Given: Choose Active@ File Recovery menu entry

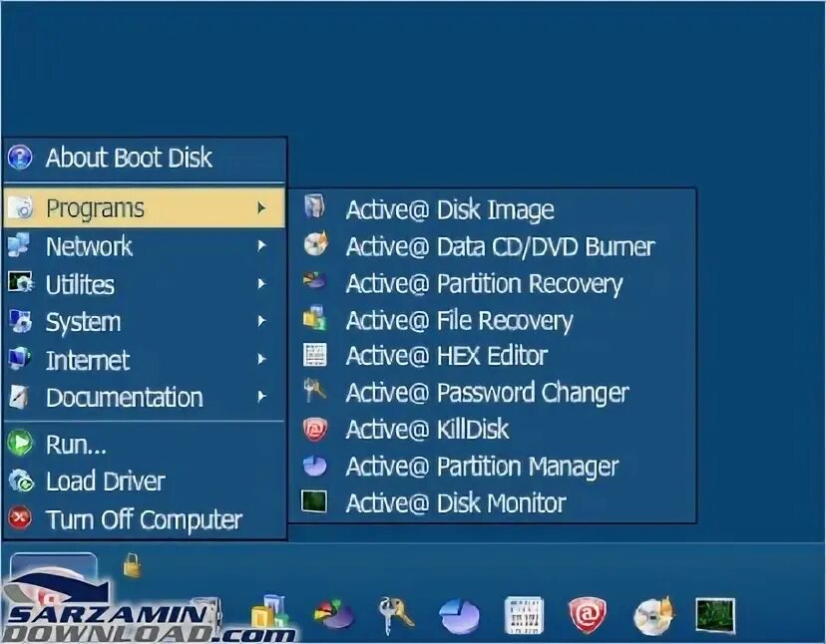Looking at the screenshot, I should coord(492,320).
